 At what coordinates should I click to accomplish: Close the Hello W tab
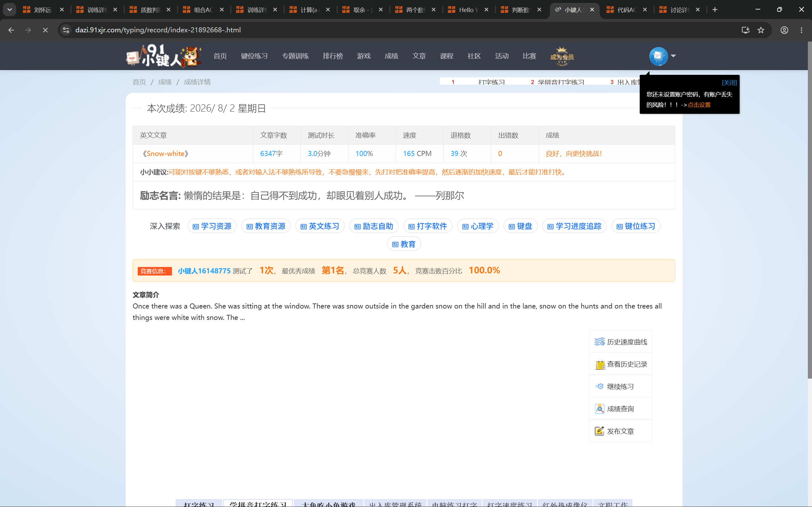[486, 10]
